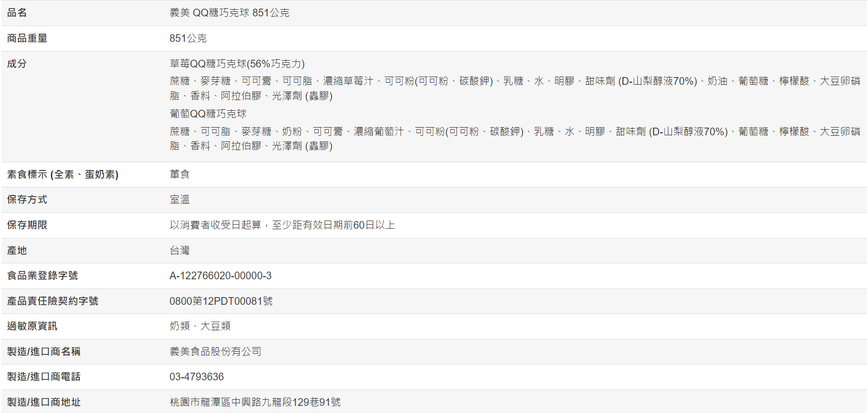The height and width of the screenshot is (413, 868).
Task: Click manufacturer name 義美食品股份有限公司
Action: 215,352
